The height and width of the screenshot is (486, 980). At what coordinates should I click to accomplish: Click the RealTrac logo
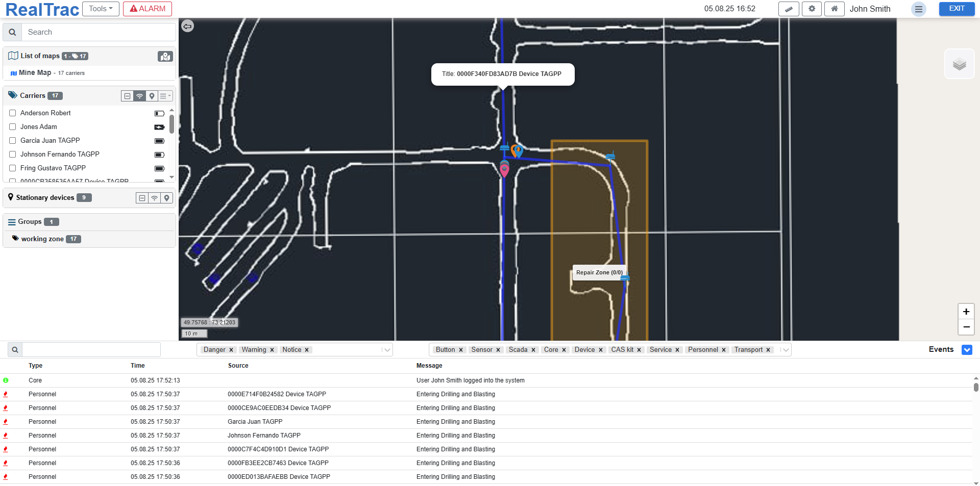[x=42, y=10]
